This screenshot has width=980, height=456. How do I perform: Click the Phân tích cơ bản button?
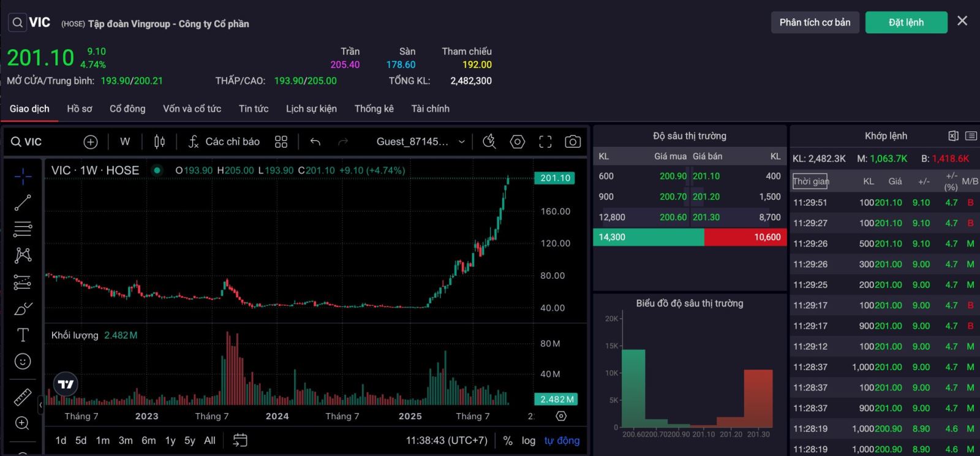pyautogui.click(x=815, y=23)
